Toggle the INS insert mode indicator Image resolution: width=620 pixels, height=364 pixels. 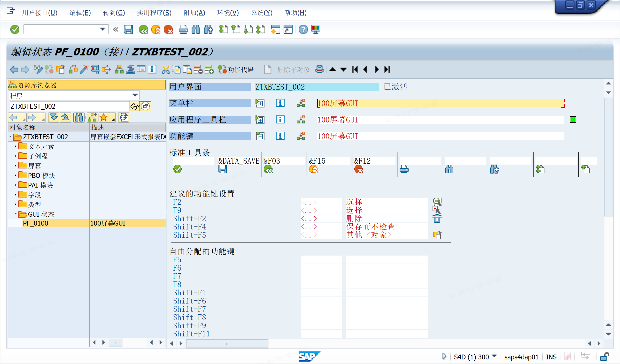click(551, 357)
